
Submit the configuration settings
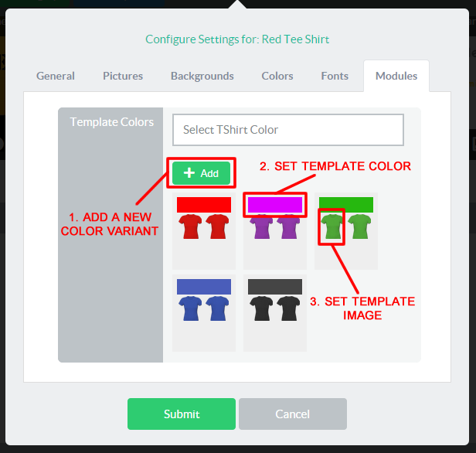182,414
